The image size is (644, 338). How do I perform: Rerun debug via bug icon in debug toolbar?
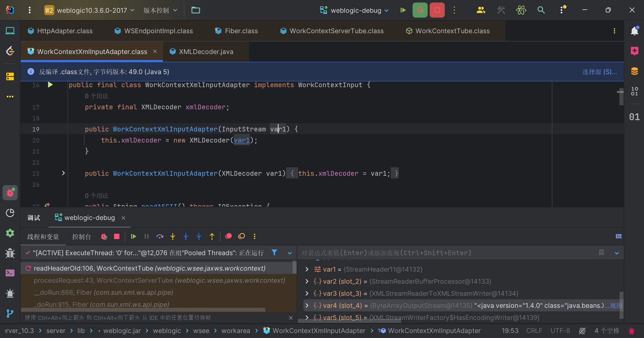coord(104,236)
